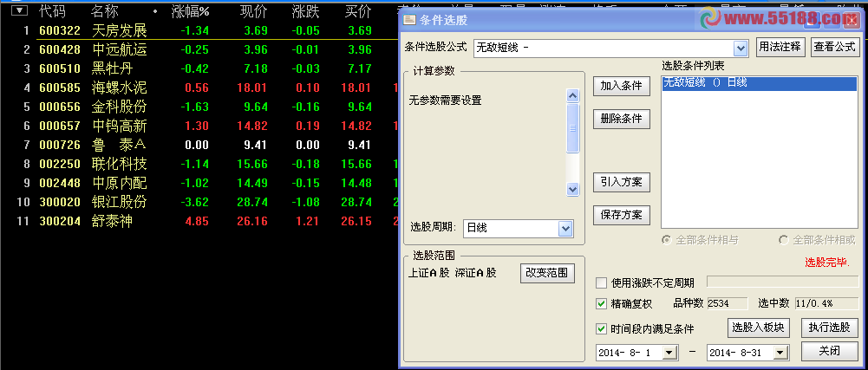Click the 品种数 2534 field

click(727, 303)
